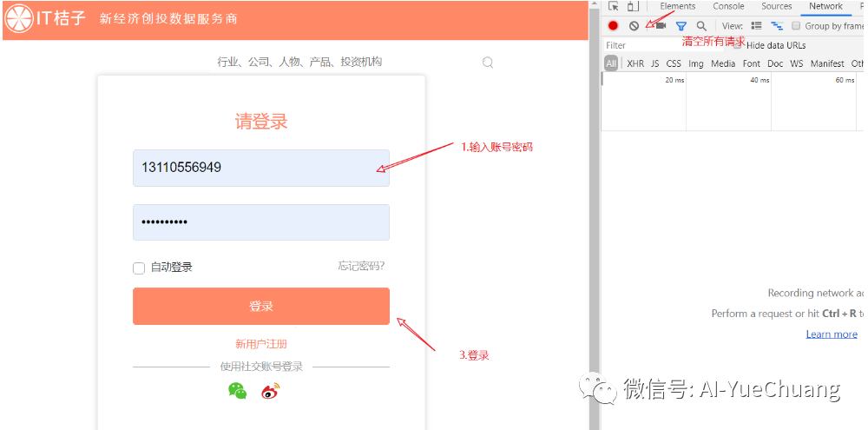
Task: Log in with the WeChat icon
Action: (238, 391)
